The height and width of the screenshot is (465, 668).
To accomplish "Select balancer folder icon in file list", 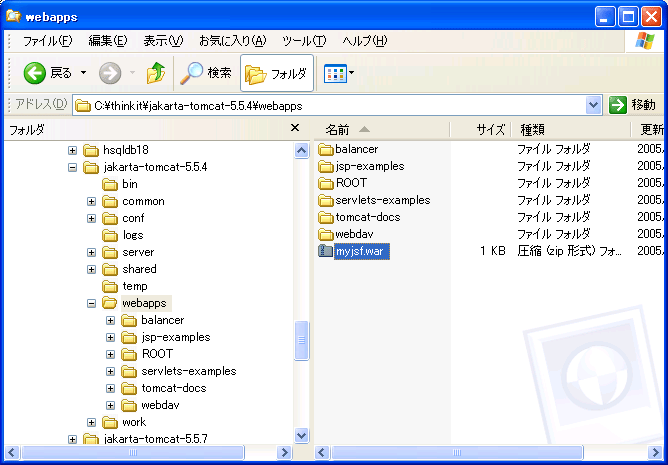I will (x=326, y=150).
